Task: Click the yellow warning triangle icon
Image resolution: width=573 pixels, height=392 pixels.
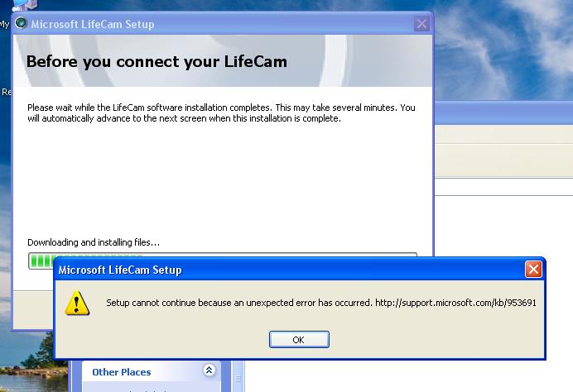Action: click(x=77, y=303)
